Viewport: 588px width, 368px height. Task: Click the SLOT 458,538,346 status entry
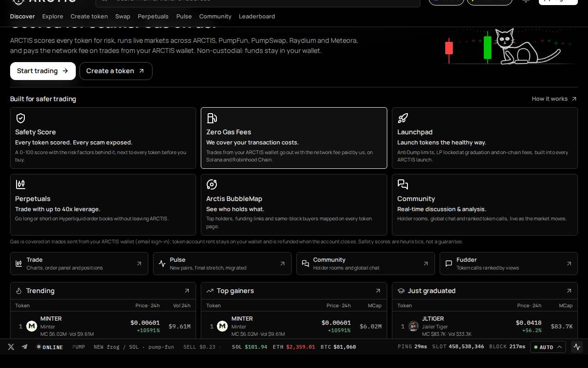click(x=458, y=347)
